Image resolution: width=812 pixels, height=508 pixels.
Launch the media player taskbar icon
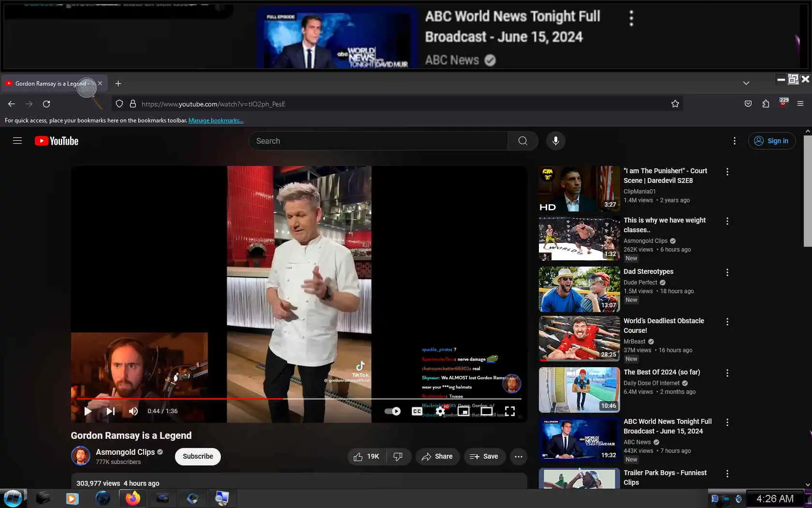pos(72,498)
